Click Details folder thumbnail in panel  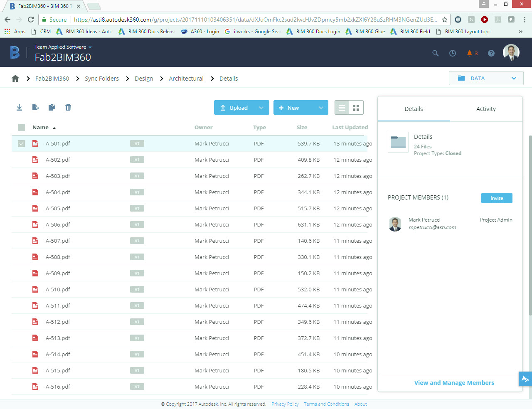pyautogui.click(x=398, y=142)
